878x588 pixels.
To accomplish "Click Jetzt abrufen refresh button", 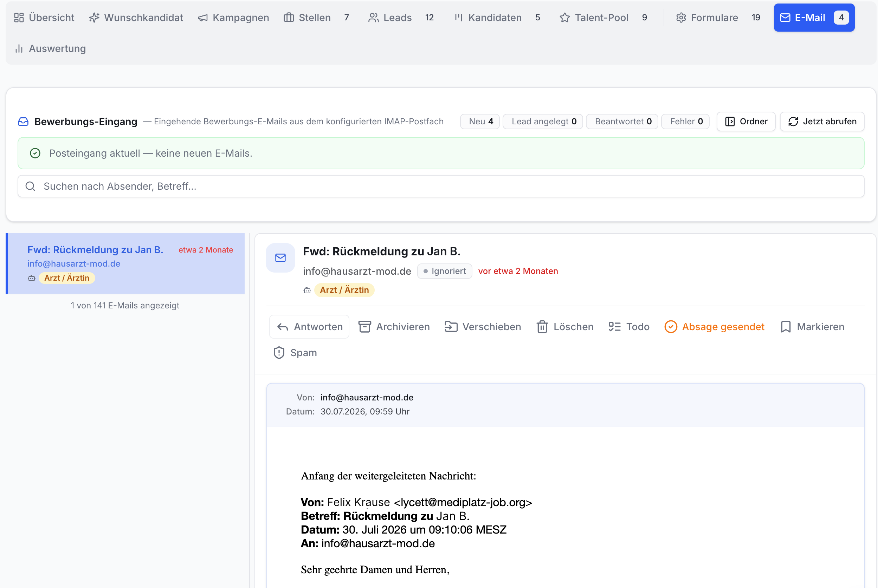I will point(822,122).
